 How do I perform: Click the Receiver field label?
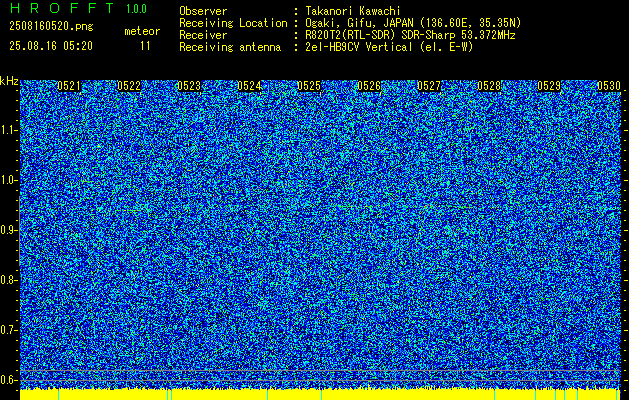click(203, 35)
